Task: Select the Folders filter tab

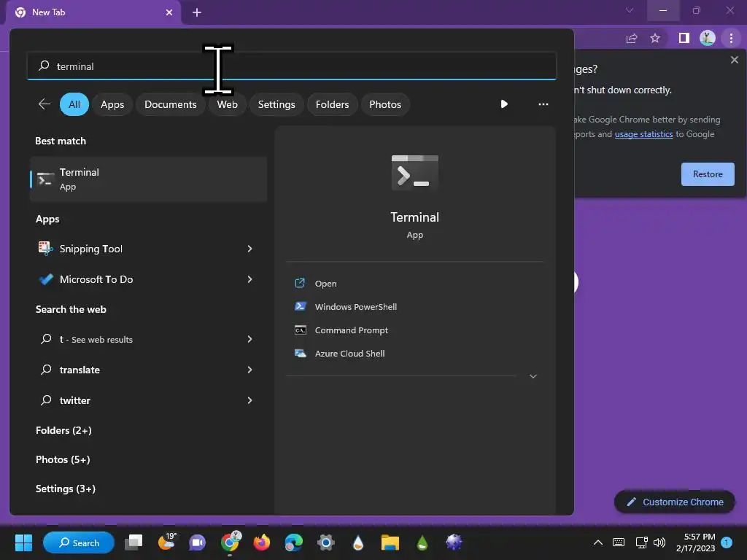Action: [332, 104]
